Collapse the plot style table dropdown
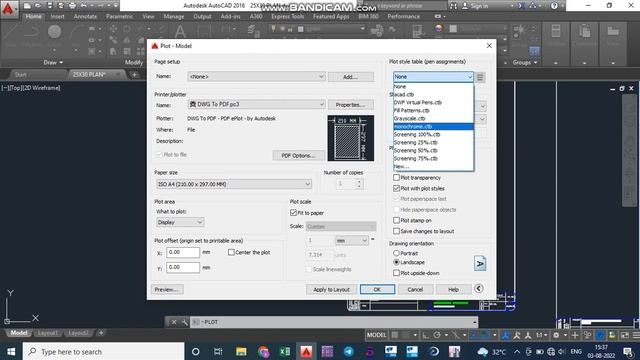640x360 pixels. point(469,77)
